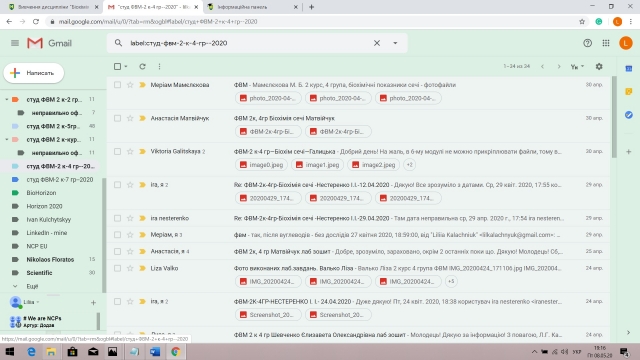This screenshot has width=640, height=360.
Task: Get add-ons plus icon in side panel
Action: [629, 151]
